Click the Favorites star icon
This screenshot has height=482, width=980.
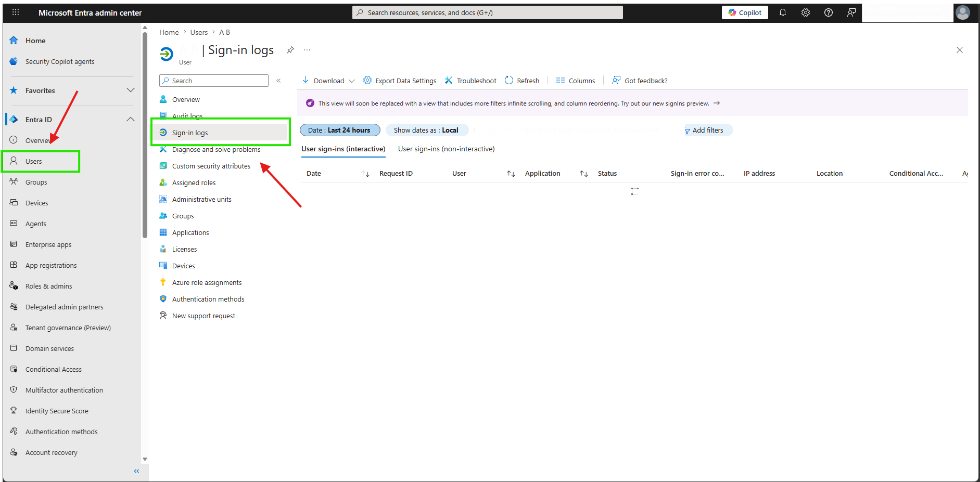pyautogui.click(x=14, y=90)
